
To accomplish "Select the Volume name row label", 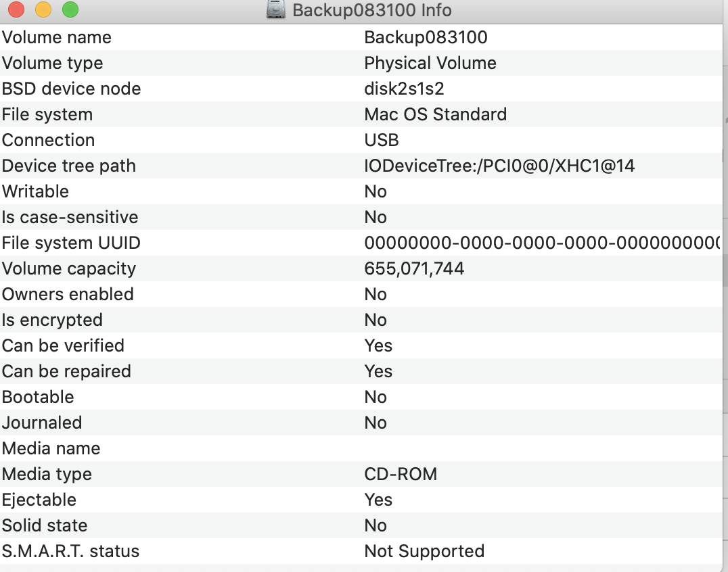I will [x=57, y=37].
